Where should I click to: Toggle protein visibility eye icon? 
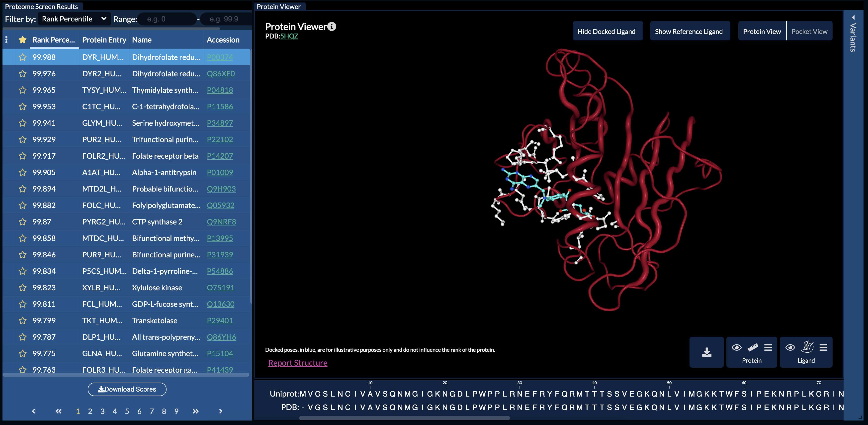737,347
